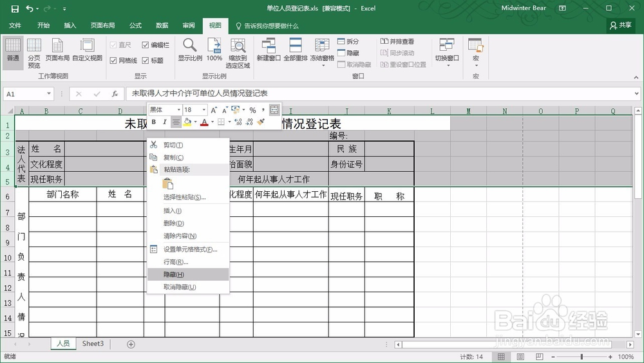Add a new sheet with plus icon
644x363 pixels.
[x=131, y=344]
